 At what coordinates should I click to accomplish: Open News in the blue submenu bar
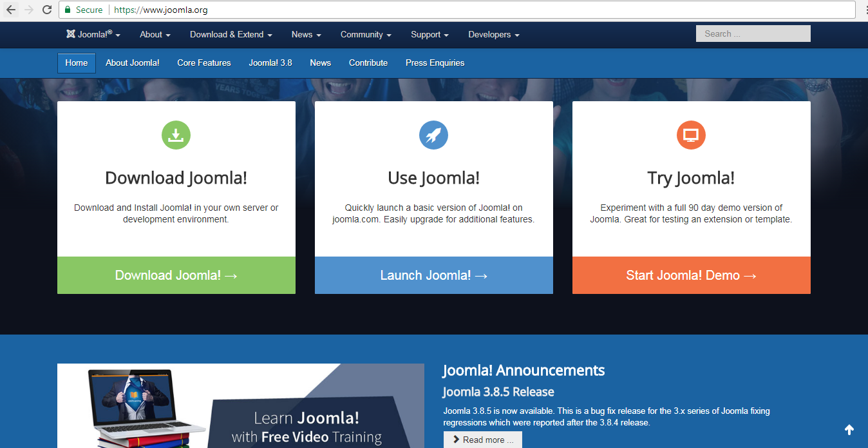click(x=320, y=63)
